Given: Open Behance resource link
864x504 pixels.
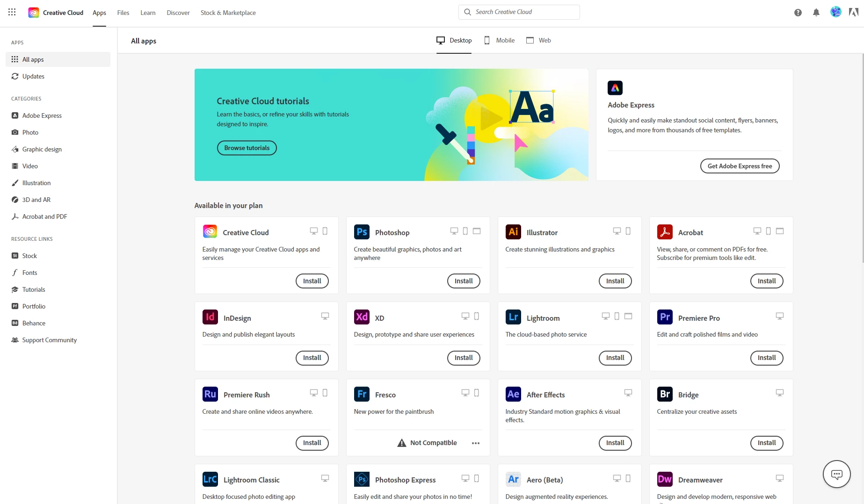Looking at the screenshot, I should coord(58,323).
